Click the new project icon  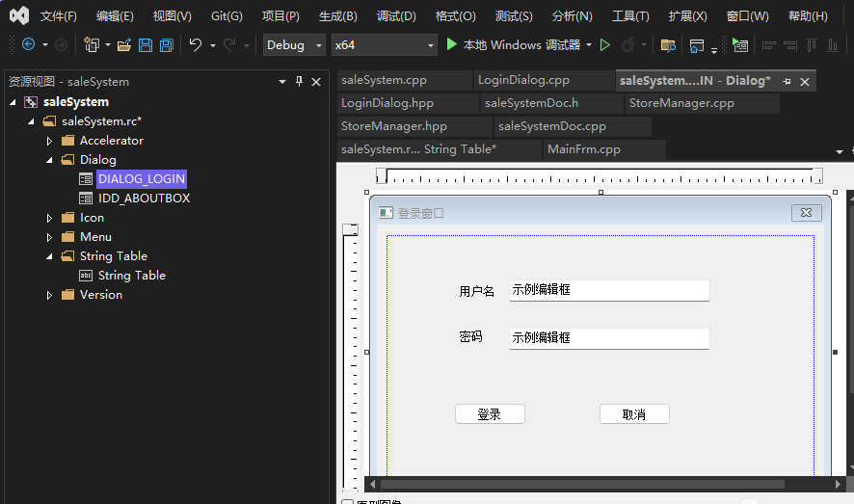[x=92, y=44]
